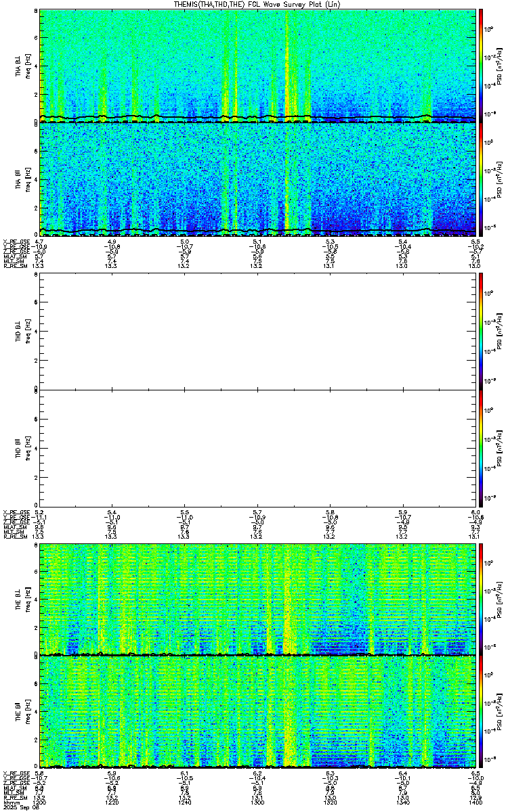
Task: Click the color bar beside THE B-perpendicular panel
Action: pyautogui.click(x=481, y=600)
